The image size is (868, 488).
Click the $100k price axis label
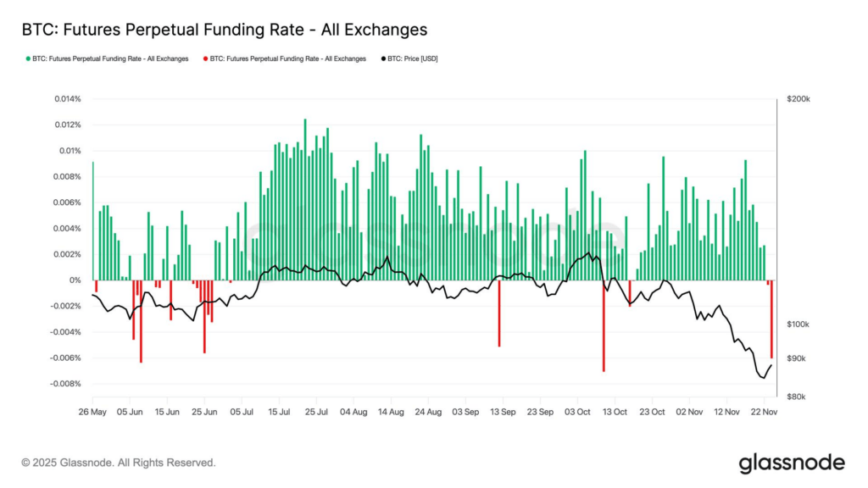coord(798,324)
